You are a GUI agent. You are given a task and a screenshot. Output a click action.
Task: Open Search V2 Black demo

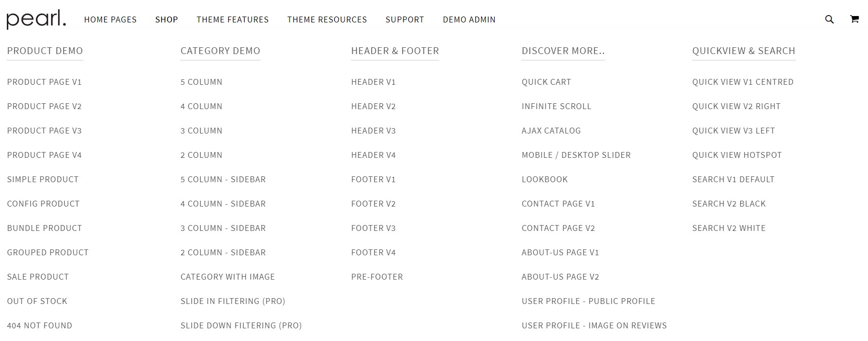(x=729, y=204)
